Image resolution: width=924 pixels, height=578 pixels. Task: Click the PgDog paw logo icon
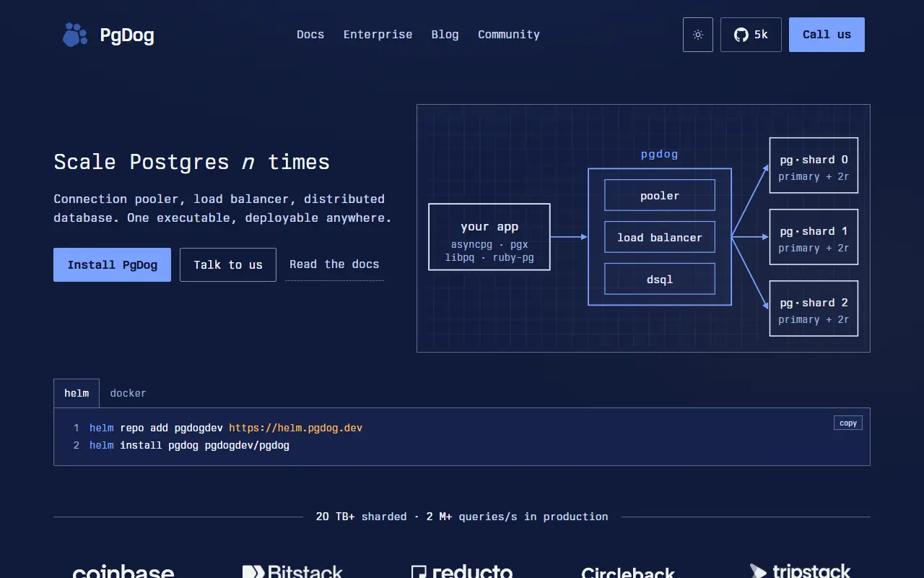tap(74, 35)
